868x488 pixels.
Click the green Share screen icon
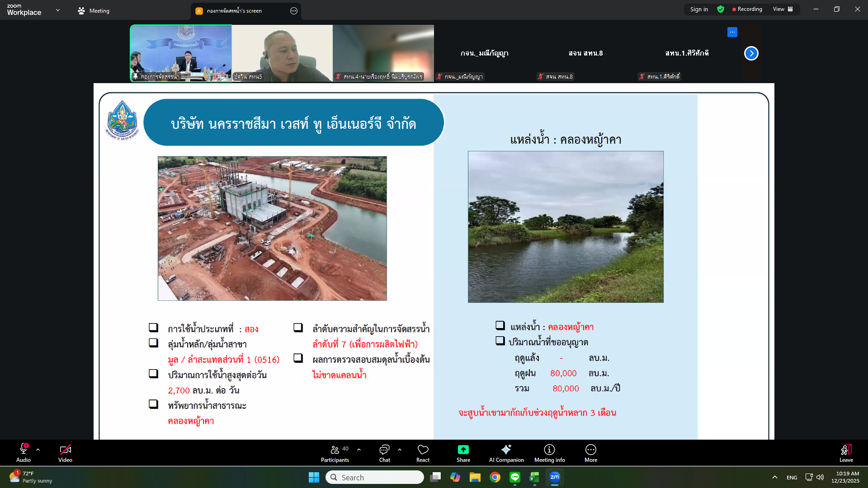463,450
